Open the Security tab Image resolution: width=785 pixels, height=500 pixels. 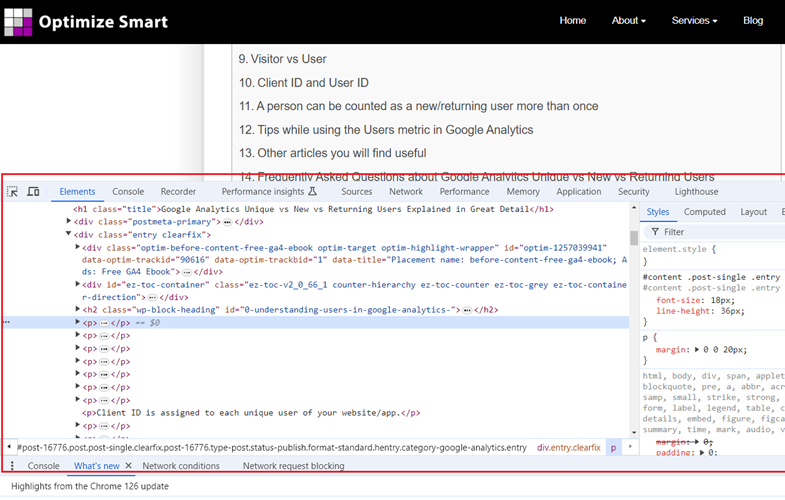click(634, 192)
